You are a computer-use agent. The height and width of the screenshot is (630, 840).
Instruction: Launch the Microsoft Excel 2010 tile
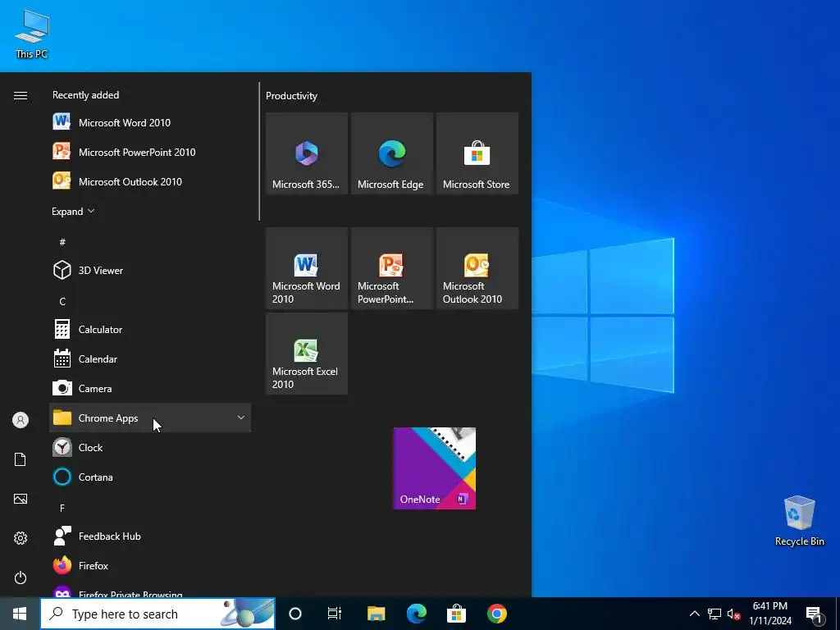tap(307, 354)
